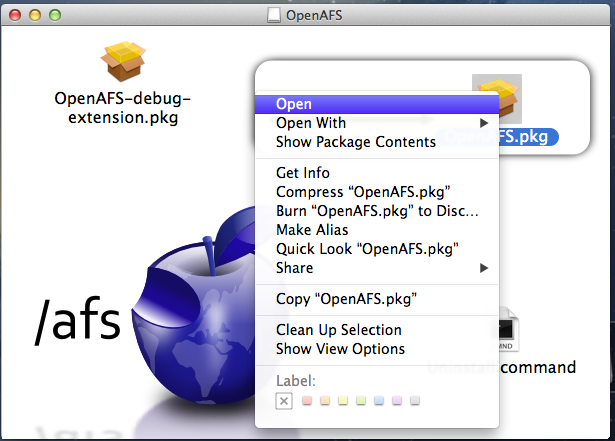
Task: Zoom the OpenAFS window with green button
Action: [x=55, y=15]
